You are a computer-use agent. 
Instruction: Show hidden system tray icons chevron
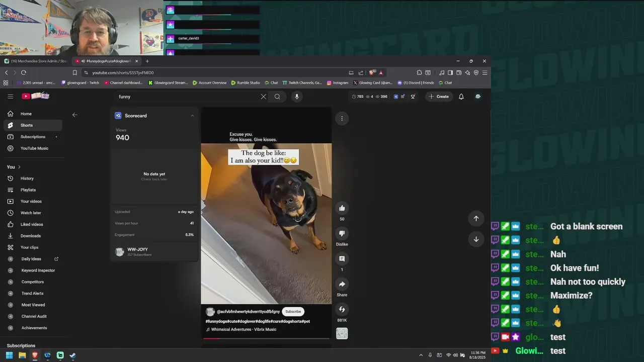(421, 355)
